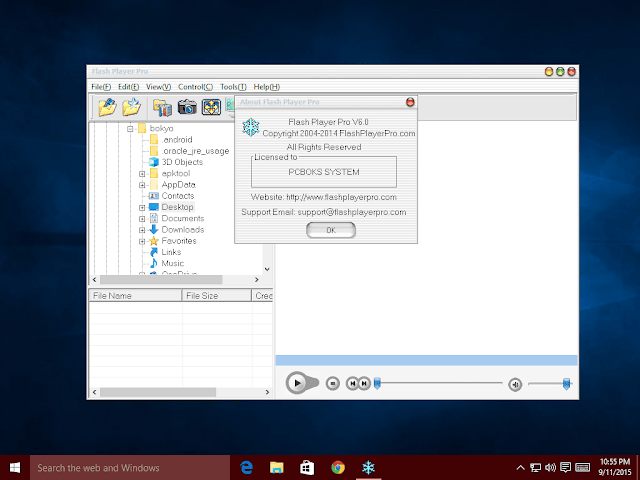Select the AppData folder label

[178, 184]
